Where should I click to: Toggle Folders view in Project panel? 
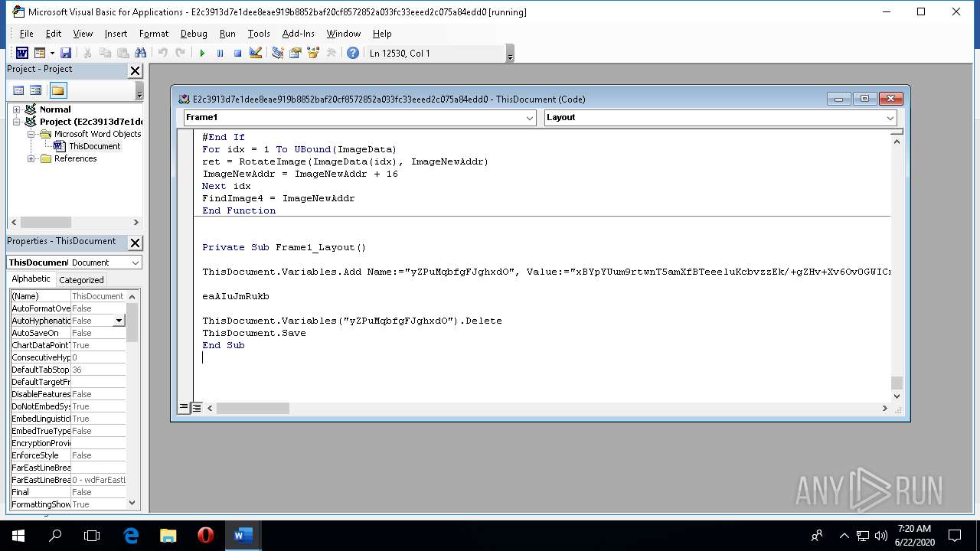pos(58,90)
